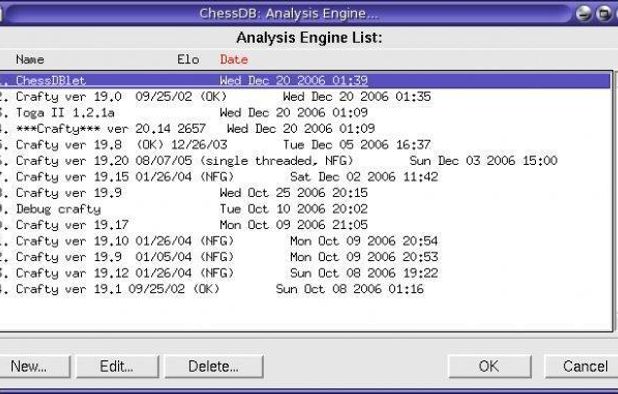The image size is (618, 394).
Task: Select Crafty ver 19.9 01/05/04 (NFG)
Action: (305, 257)
